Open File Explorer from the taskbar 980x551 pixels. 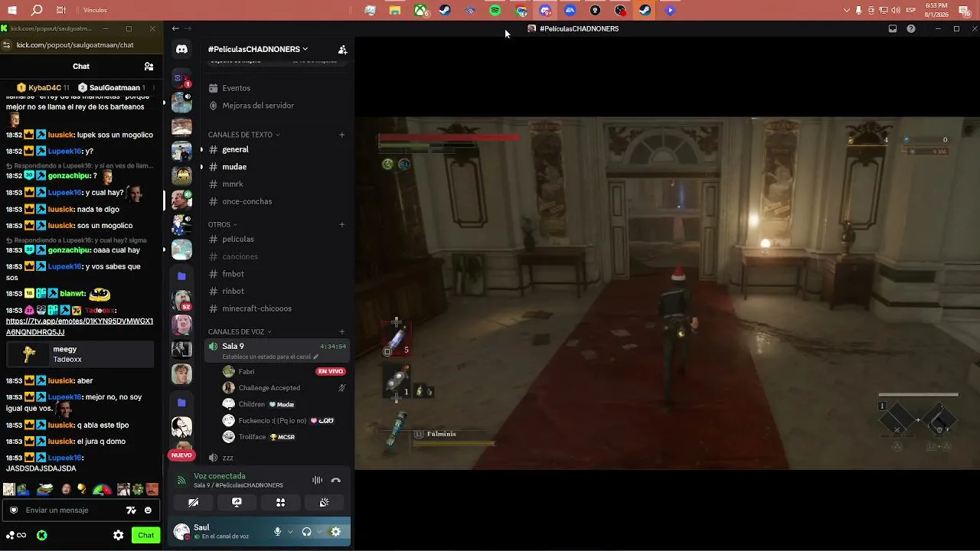395,10
